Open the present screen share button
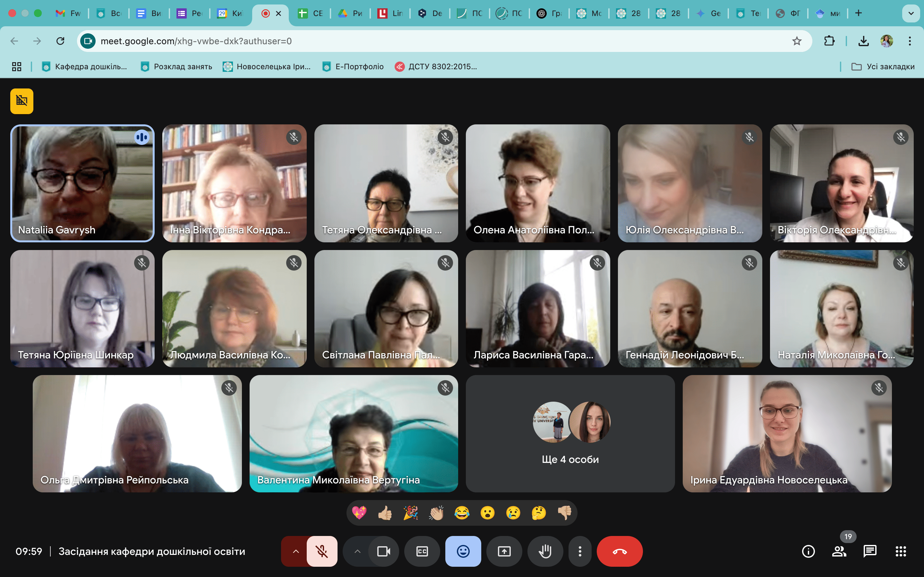Viewport: 924px width, 577px height. 504,551
